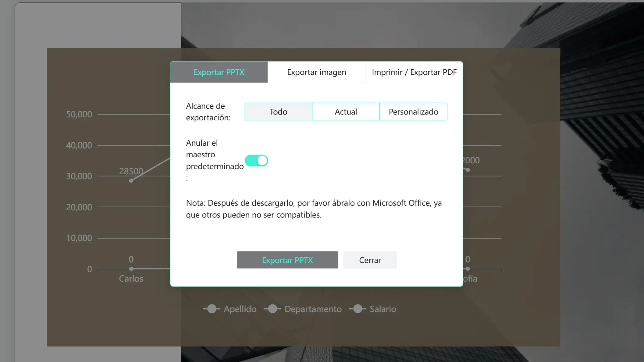
Task: Open the Exportar imagen tab
Action: (x=316, y=72)
